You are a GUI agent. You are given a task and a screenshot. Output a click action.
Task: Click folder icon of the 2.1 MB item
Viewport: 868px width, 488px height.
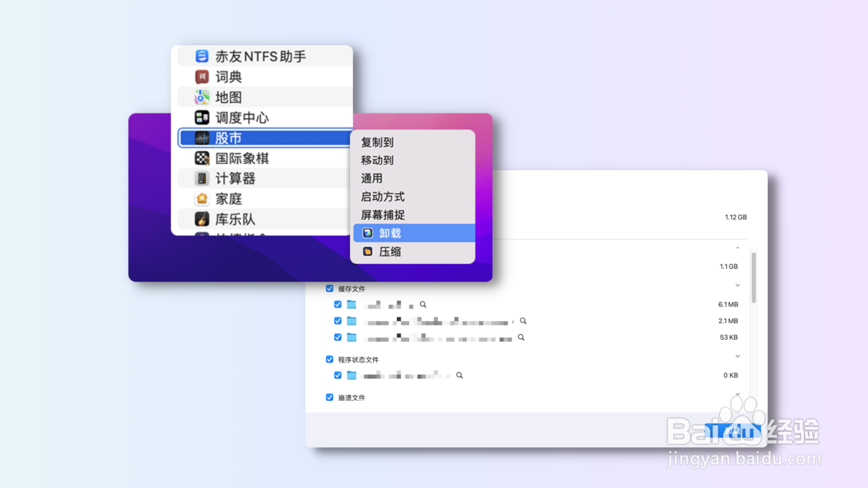(352, 321)
